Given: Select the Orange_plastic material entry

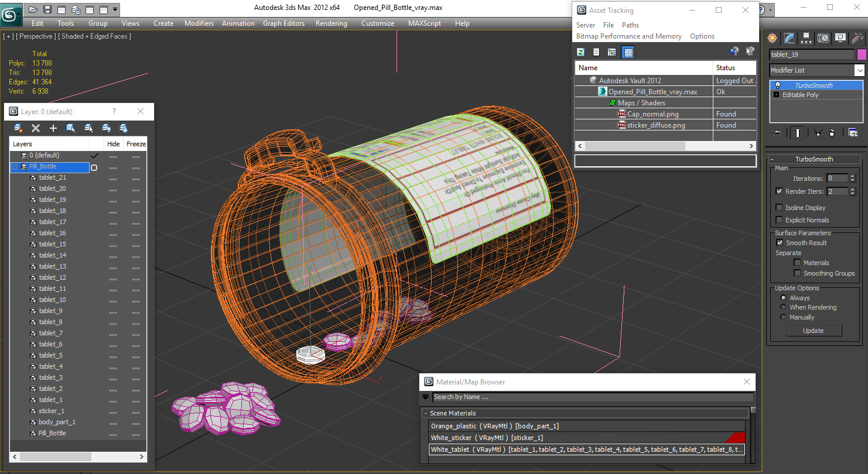Looking at the screenshot, I should [587, 426].
